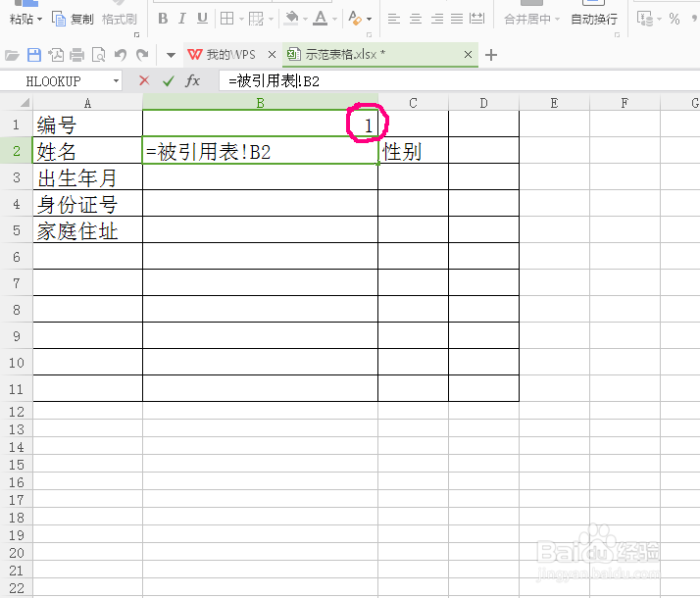The image size is (700, 598).
Task: Confirm formula with green checkmark
Action: click(x=169, y=80)
